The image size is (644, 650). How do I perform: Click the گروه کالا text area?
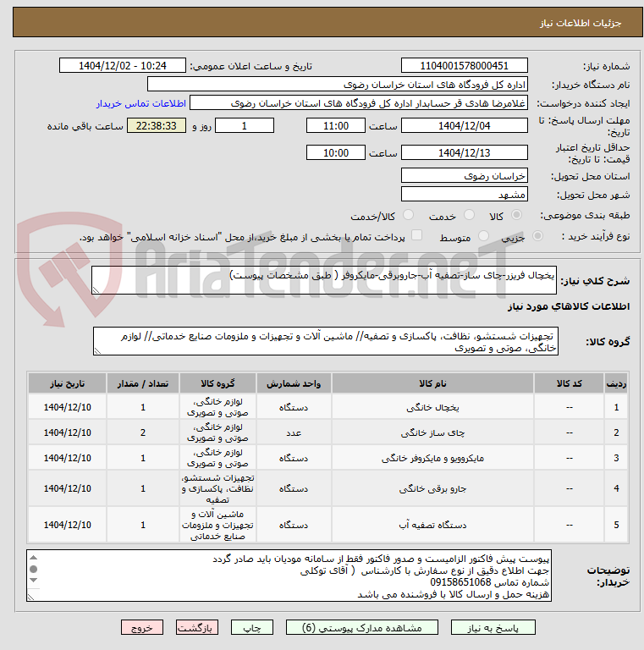(325, 341)
